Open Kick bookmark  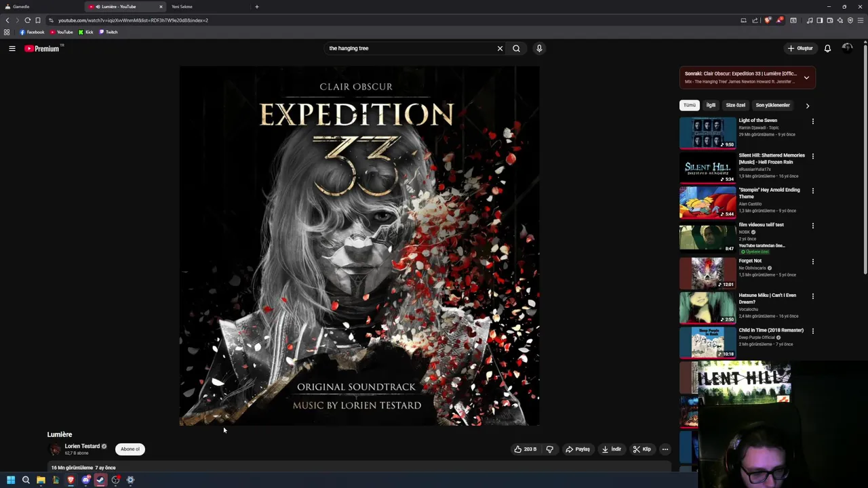[85, 32]
